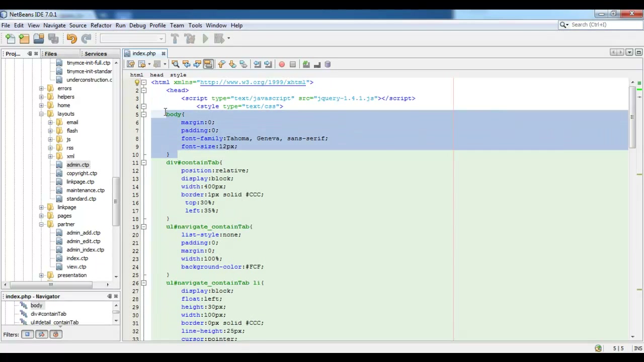Expand the presentation folder

[x=41, y=275]
